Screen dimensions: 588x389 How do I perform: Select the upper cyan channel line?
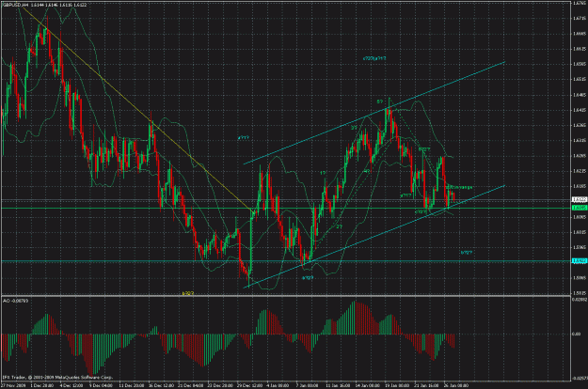375,113
